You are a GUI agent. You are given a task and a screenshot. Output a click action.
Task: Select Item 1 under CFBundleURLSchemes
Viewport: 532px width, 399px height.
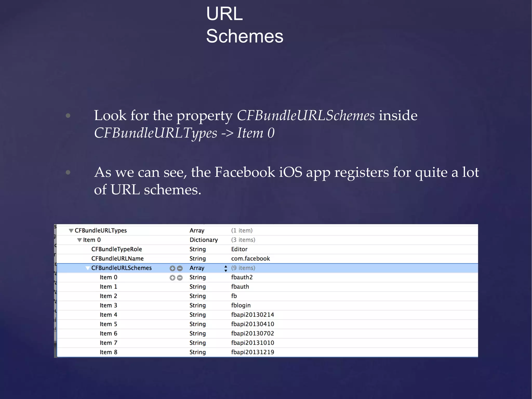(x=108, y=287)
